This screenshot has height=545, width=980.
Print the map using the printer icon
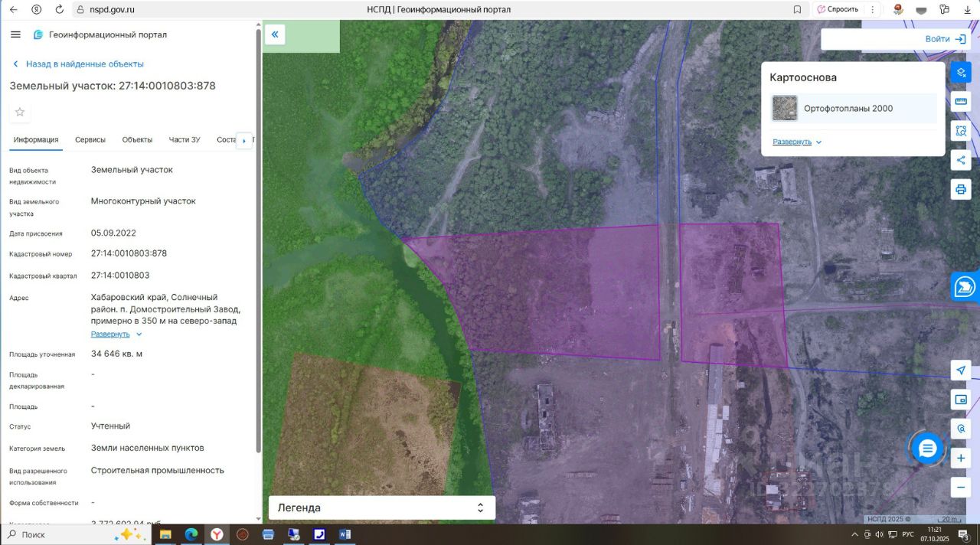tap(961, 189)
